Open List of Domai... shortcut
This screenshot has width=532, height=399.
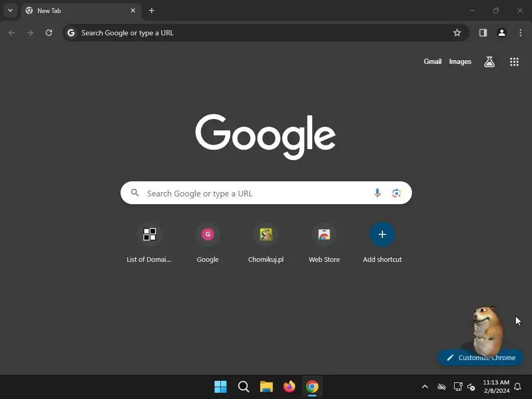pyautogui.click(x=149, y=243)
